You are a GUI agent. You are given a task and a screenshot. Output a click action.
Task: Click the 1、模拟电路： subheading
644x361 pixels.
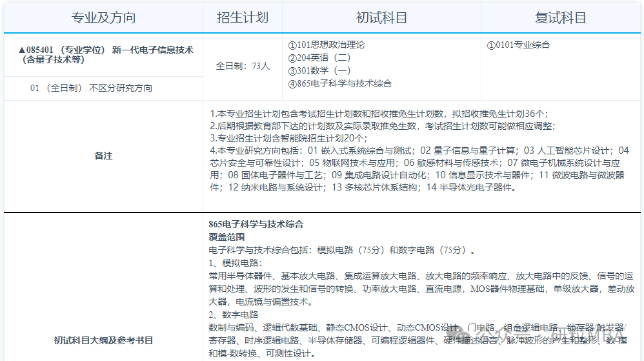(x=236, y=263)
